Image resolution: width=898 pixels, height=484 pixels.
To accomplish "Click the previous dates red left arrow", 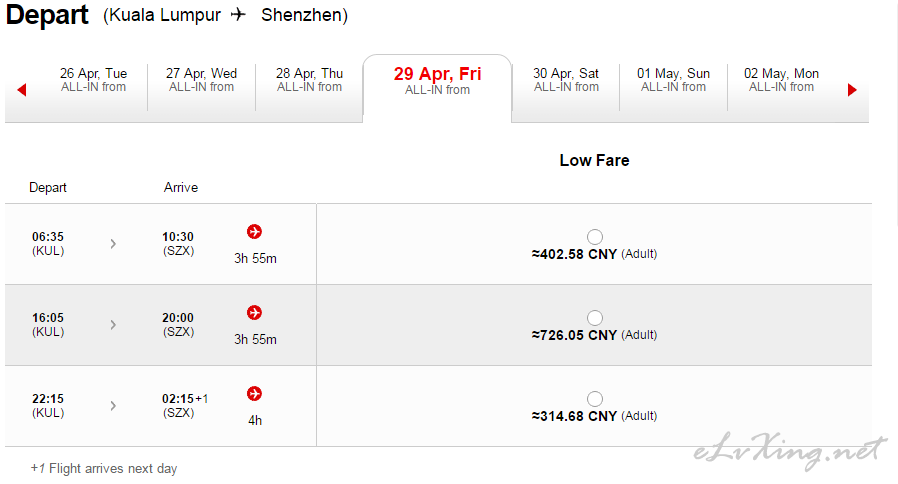I will coord(22,89).
